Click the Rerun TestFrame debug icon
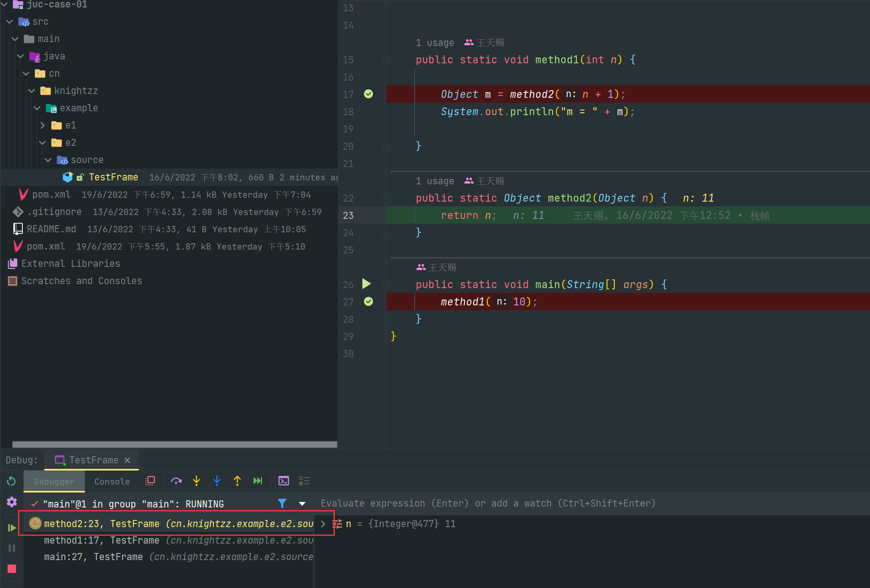Image resolution: width=870 pixels, height=588 pixels. pyautogui.click(x=11, y=481)
